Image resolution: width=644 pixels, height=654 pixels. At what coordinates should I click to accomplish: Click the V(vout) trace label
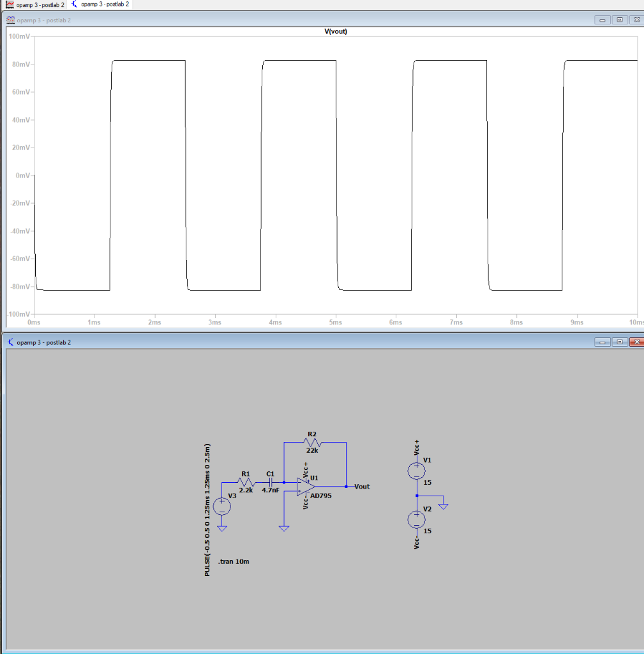[x=336, y=31]
